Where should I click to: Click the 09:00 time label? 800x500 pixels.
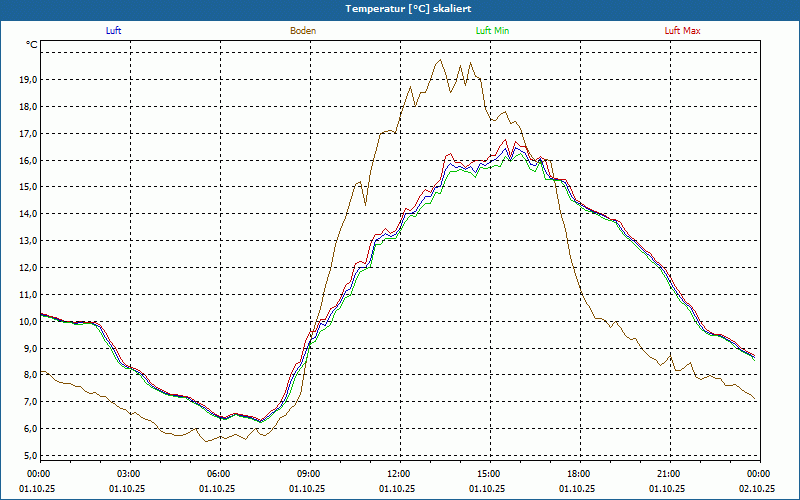click(309, 473)
